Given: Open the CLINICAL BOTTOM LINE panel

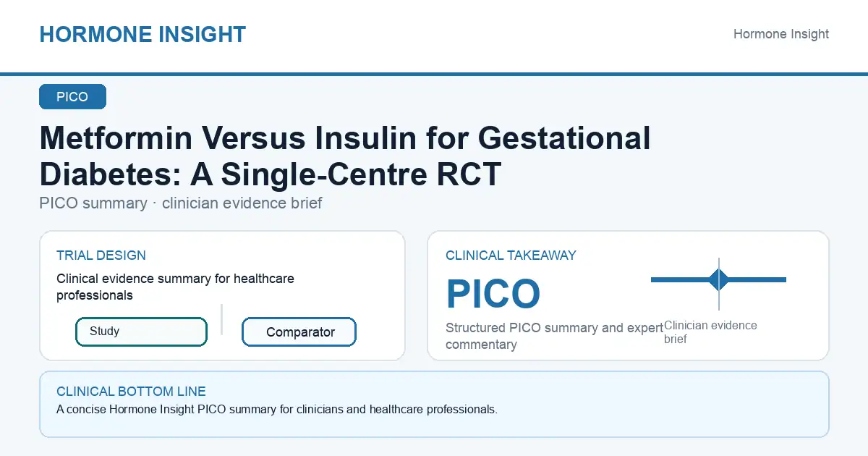Looking at the screenshot, I should (x=434, y=405).
